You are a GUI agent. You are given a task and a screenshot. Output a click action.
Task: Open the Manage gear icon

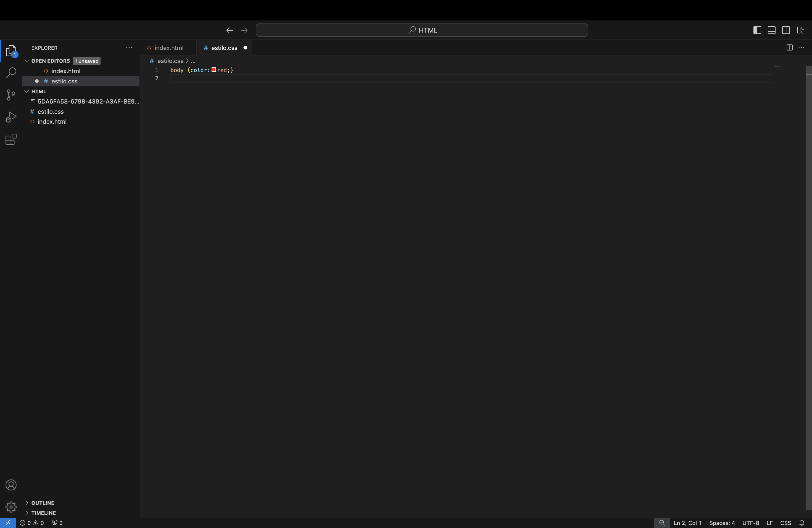11,507
